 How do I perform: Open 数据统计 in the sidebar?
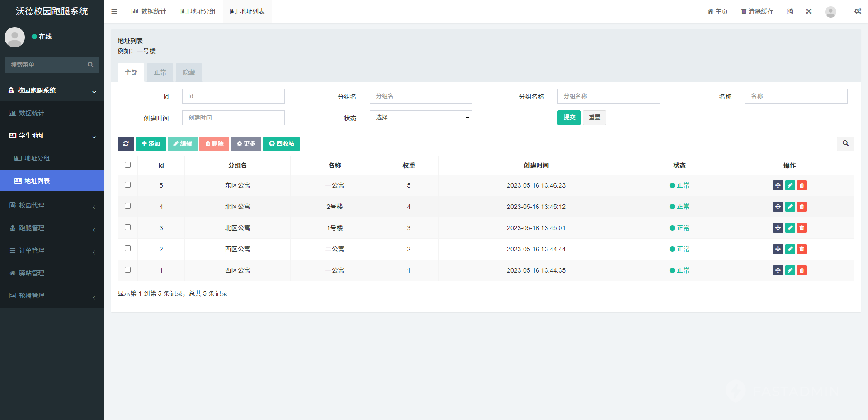pos(52,113)
